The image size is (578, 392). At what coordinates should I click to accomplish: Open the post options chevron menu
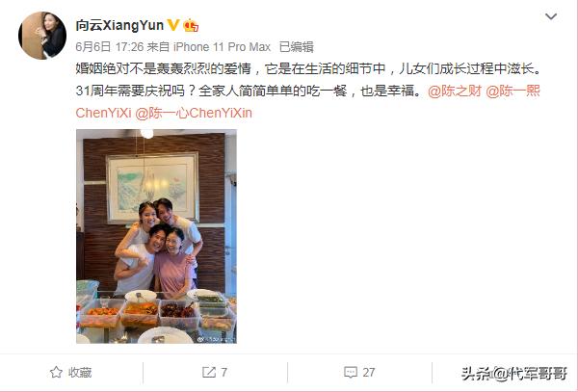(551, 16)
